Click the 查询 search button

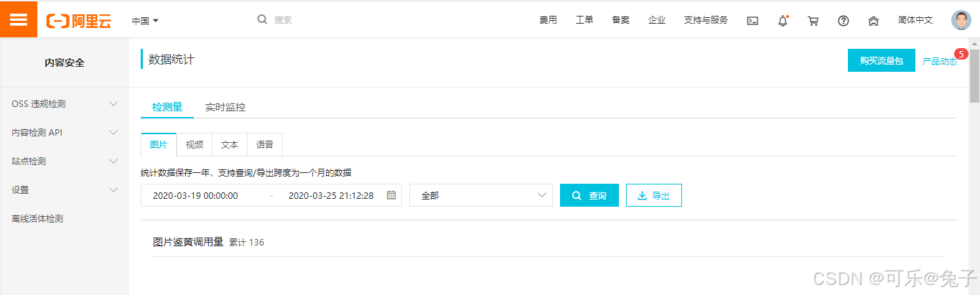pyautogui.click(x=589, y=195)
